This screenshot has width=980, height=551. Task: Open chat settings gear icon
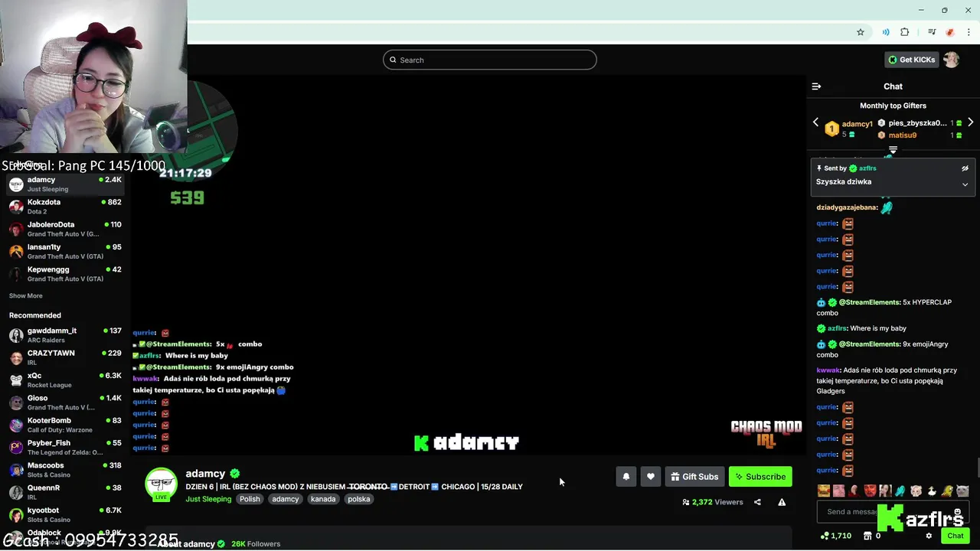coord(929,536)
